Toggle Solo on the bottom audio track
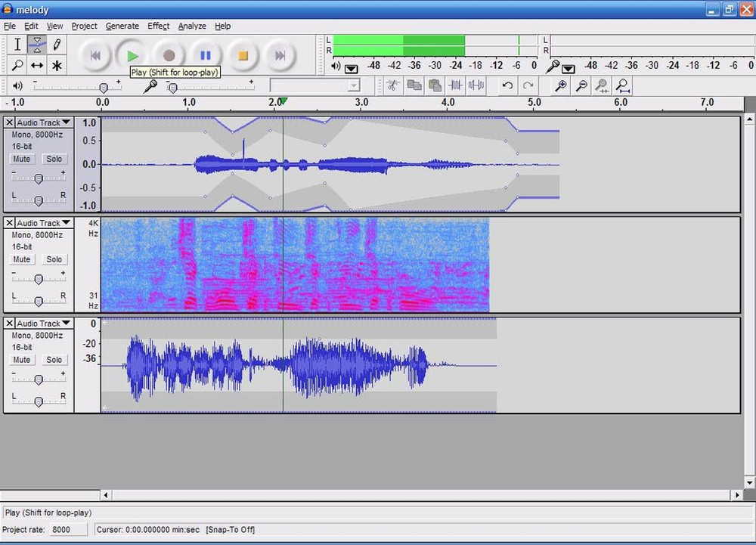The image size is (756, 545). (x=54, y=359)
